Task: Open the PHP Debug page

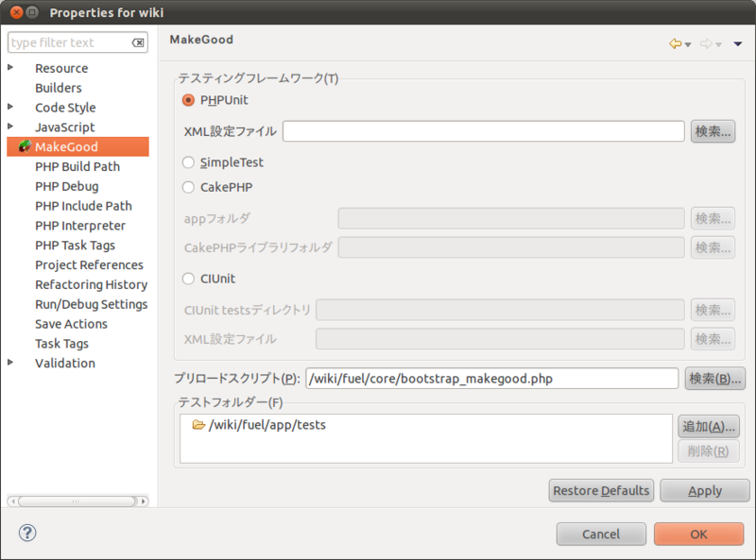Action: [x=66, y=186]
